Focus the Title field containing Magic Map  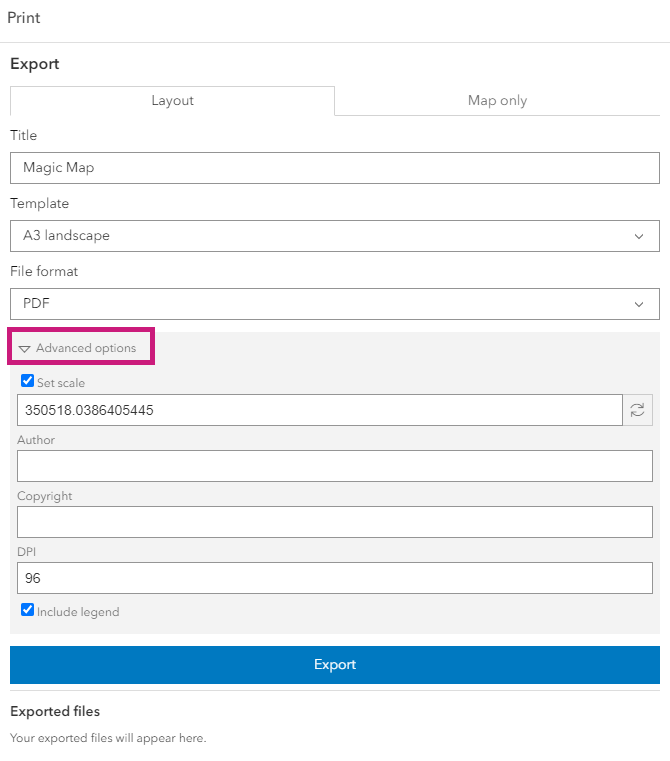(x=335, y=168)
